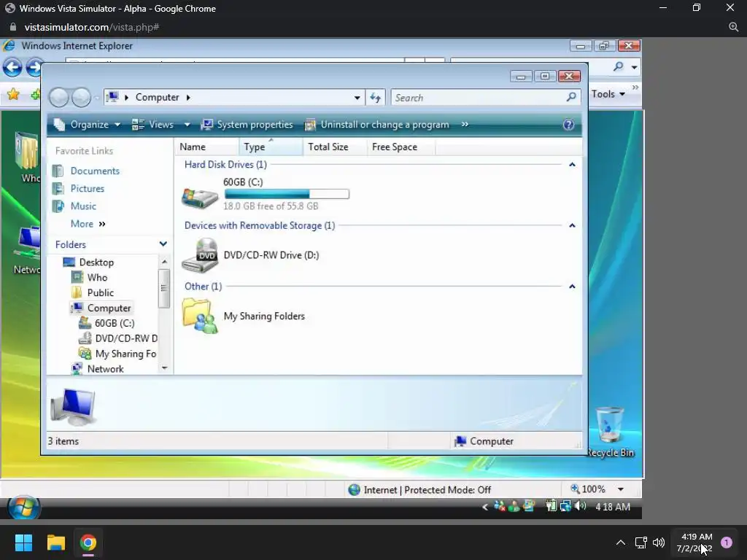747x560 pixels.
Task: Open the Pictures favorite link
Action: tap(88, 189)
